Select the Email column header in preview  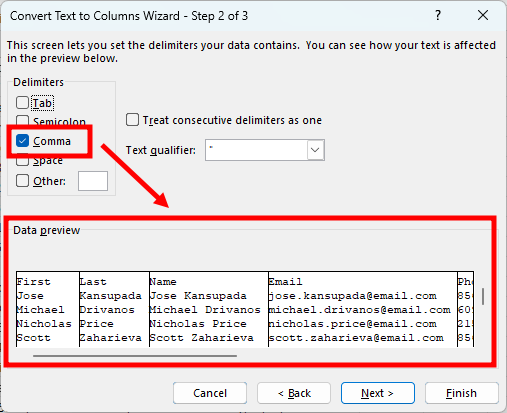coord(286,282)
